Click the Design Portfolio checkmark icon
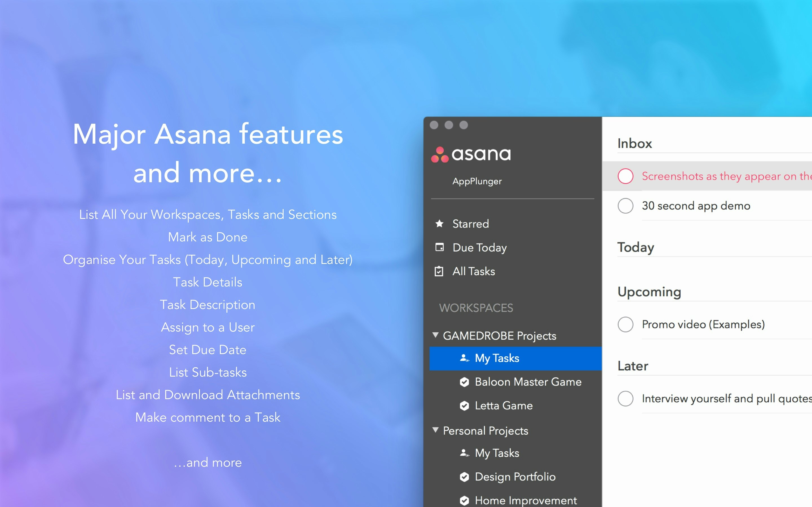Viewport: 812px width, 507px height. pyautogui.click(x=464, y=477)
